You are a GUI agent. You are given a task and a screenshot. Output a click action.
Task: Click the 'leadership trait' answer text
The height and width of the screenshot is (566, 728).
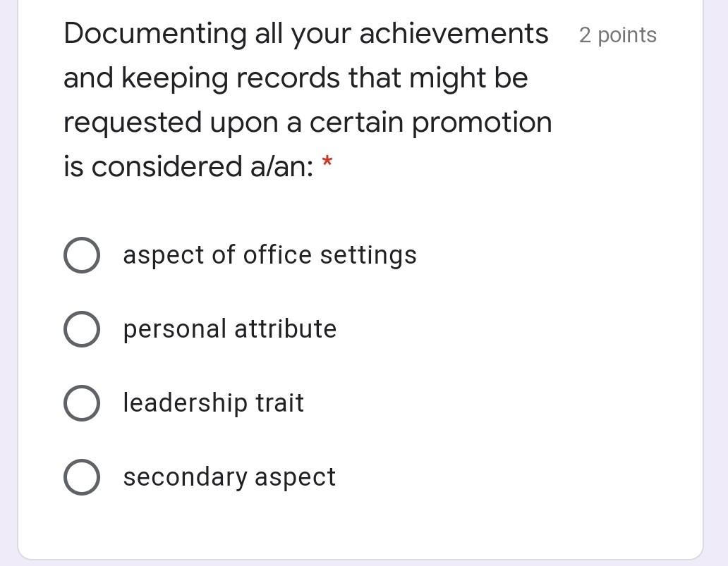[213, 402]
